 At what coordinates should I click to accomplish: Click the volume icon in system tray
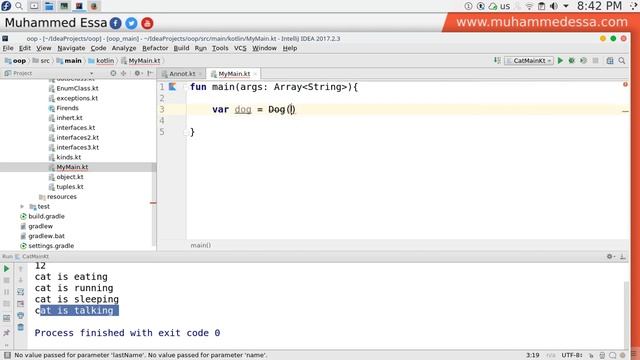tap(554, 6)
